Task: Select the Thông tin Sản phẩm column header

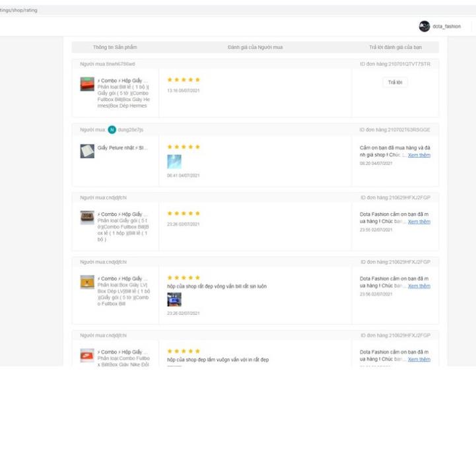Action: (115, 47)
